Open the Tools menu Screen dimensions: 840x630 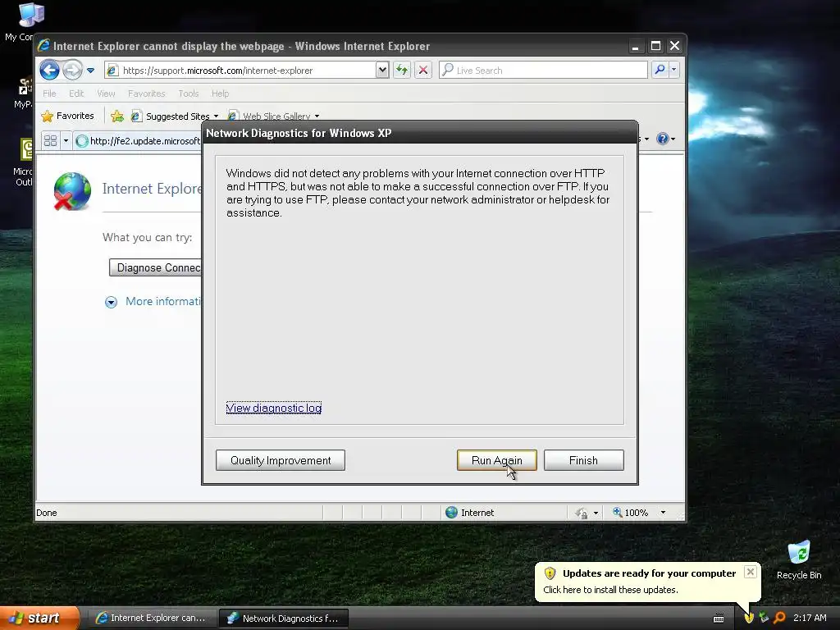[x=189, y=94]
